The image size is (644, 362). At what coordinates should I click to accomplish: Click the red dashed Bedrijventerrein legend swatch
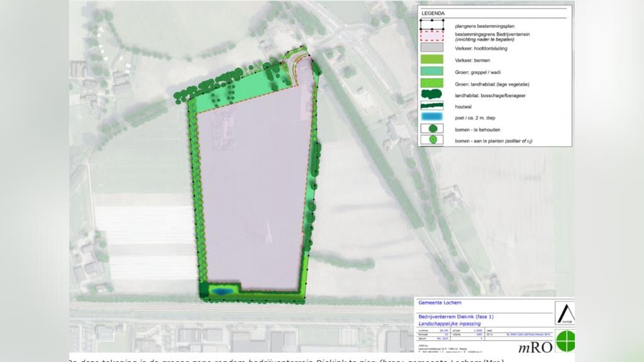(431, 36)
